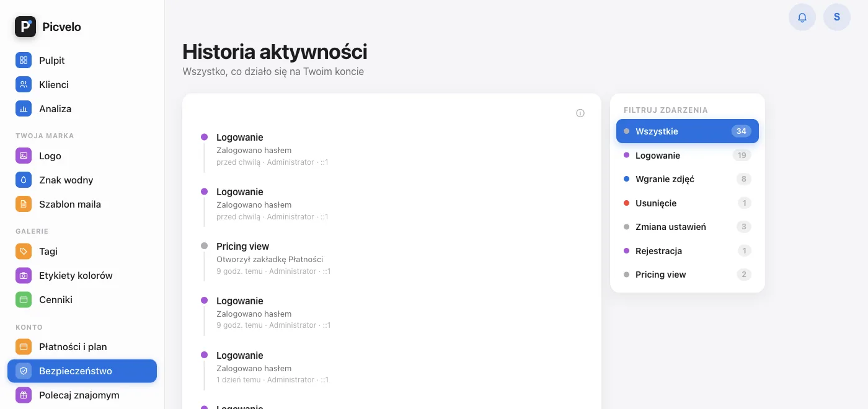Click the Picvelo logo icon

25,27
